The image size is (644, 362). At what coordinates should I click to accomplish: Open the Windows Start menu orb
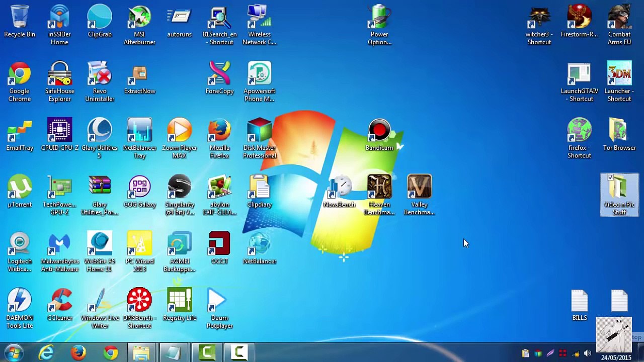[x=14, y=352]
